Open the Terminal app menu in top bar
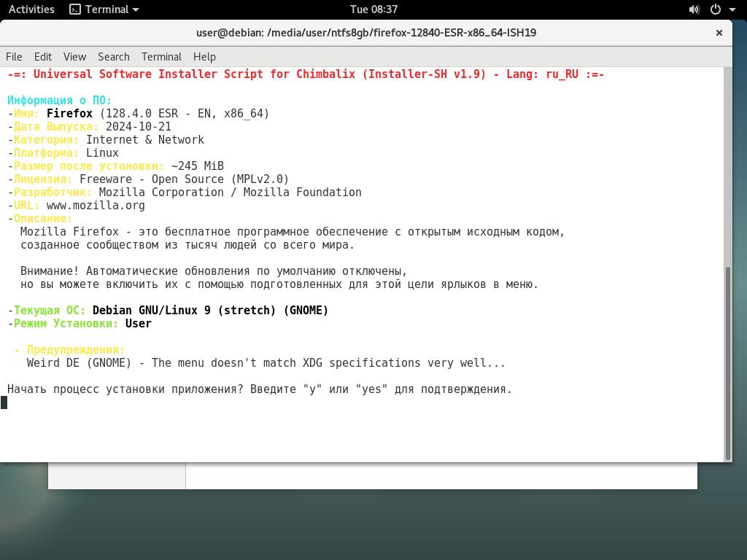Screen dimensions: 747x560 [104, 9]
